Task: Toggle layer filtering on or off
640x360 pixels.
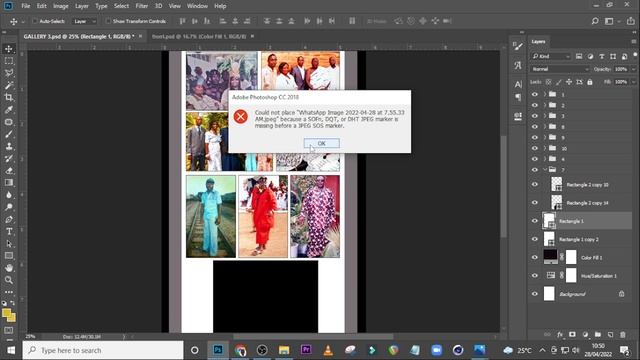Action: point(635,54)
